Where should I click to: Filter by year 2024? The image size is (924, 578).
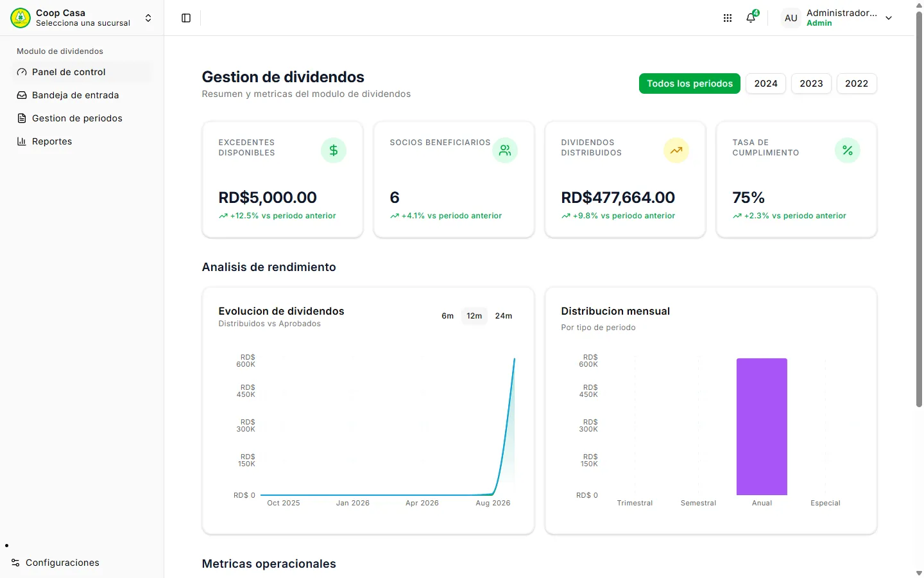click(x=766, y=83)
